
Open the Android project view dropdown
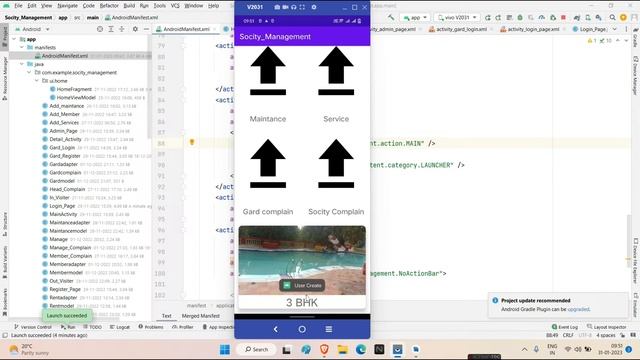33,29
